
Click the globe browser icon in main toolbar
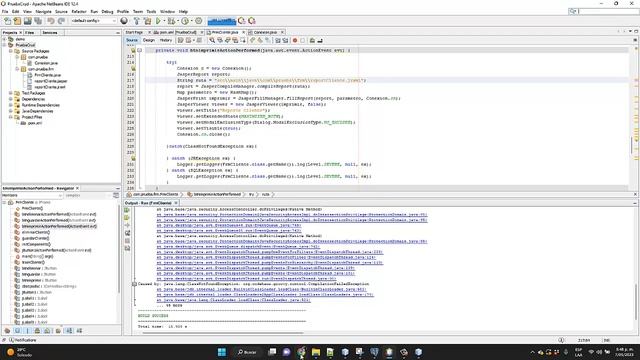coord(124,21)
